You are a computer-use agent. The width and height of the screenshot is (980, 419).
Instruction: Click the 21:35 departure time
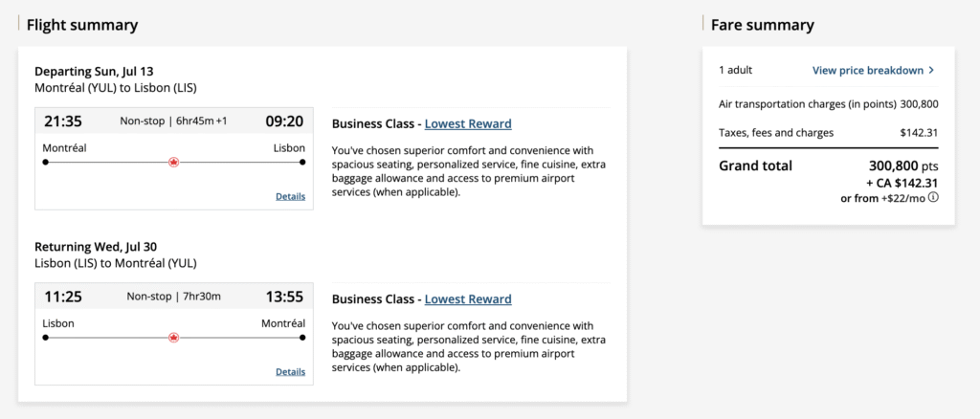(63, 121)
